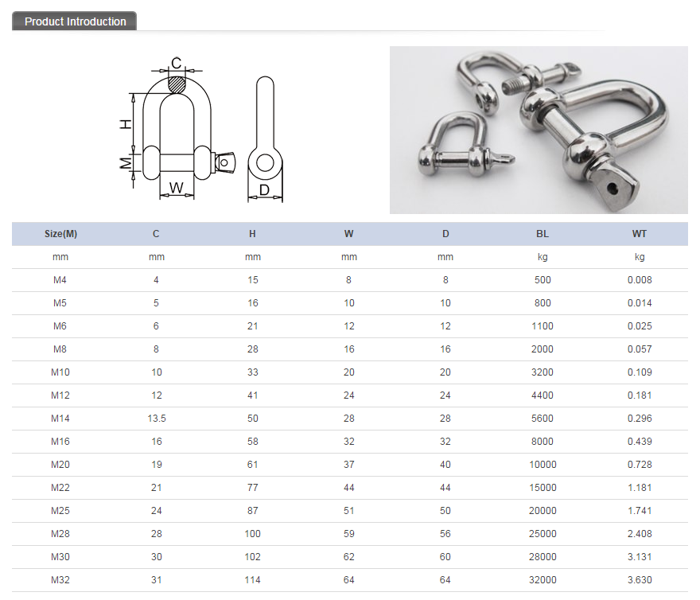700x600 pixels.
Task: Click the 0.008 weight in the M4 row
Action: 640,280
